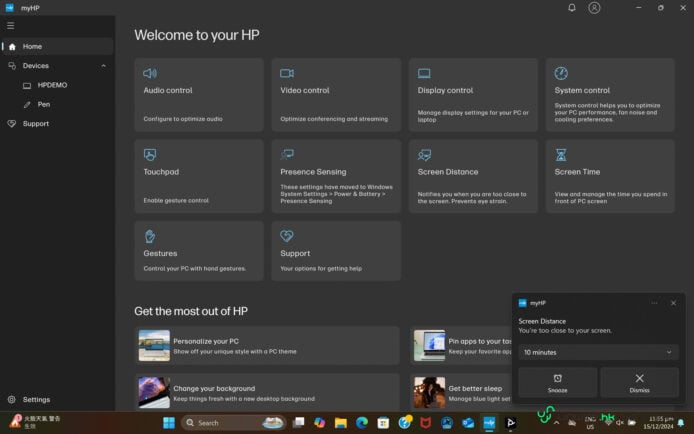The image size is (694, 434).
Task: Open the Touchpad card title
Action: pos(161,172)
